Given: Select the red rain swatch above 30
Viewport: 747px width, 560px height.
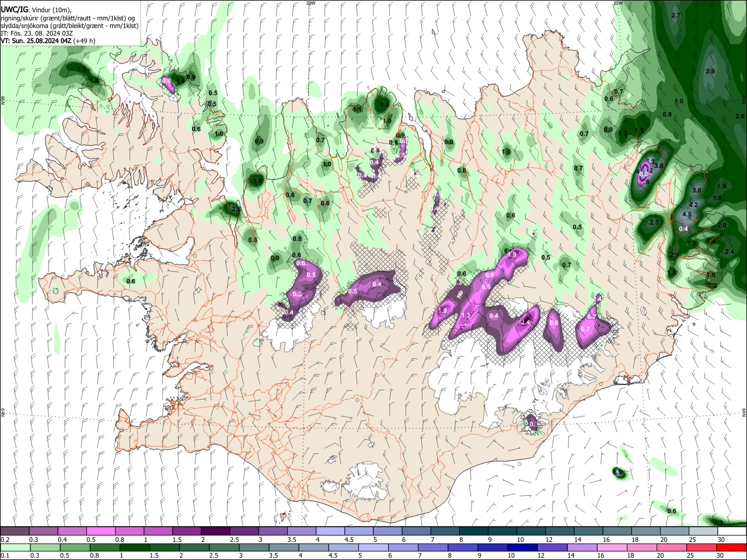Looking at the screenshot, I should coord(731,548).
